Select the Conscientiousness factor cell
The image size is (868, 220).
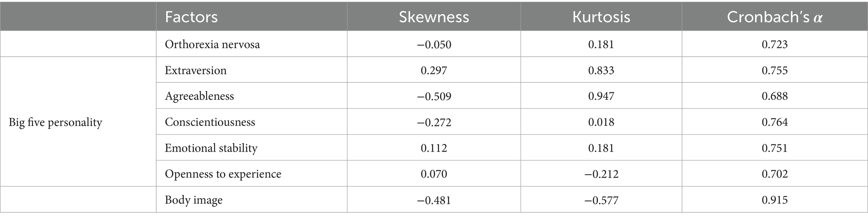210,122
